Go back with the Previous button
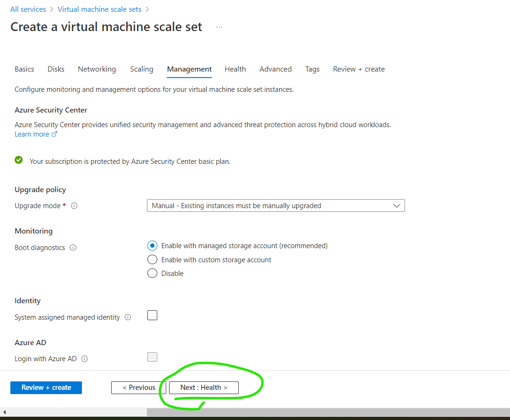Screen dimensions: 510x420 point(138,388)
